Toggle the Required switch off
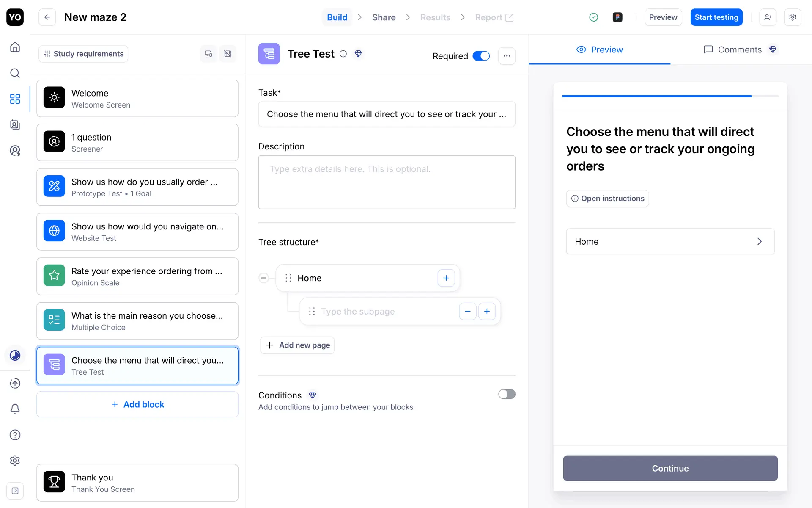 click(x=481, y=56)
